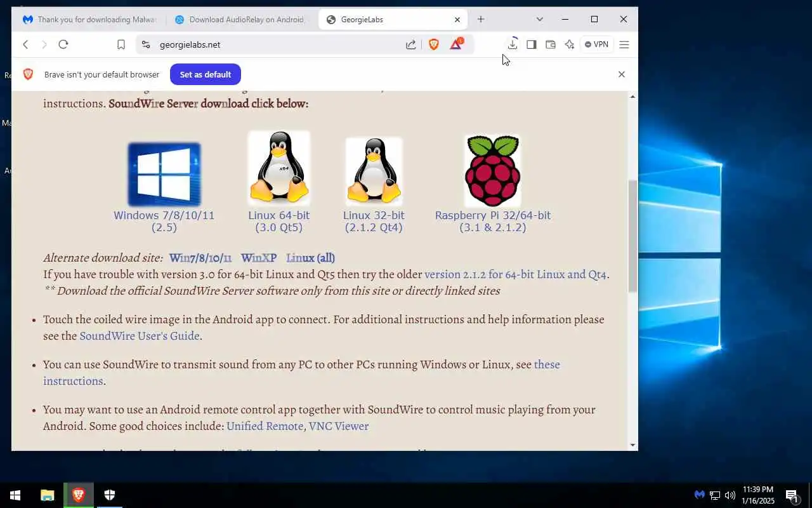Expand the tab search dropdown arrow
This screenshot has width=812, height=508.
tap(539, 20)
